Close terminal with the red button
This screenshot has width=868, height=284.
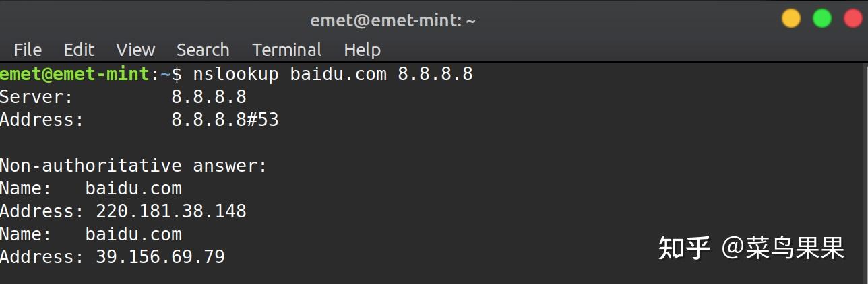(x=853, y=19)
